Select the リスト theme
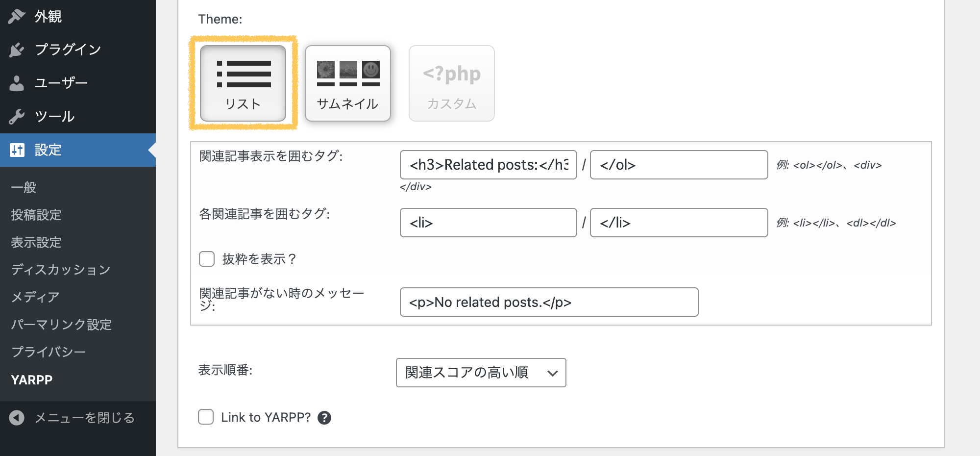 click(243, 83)
